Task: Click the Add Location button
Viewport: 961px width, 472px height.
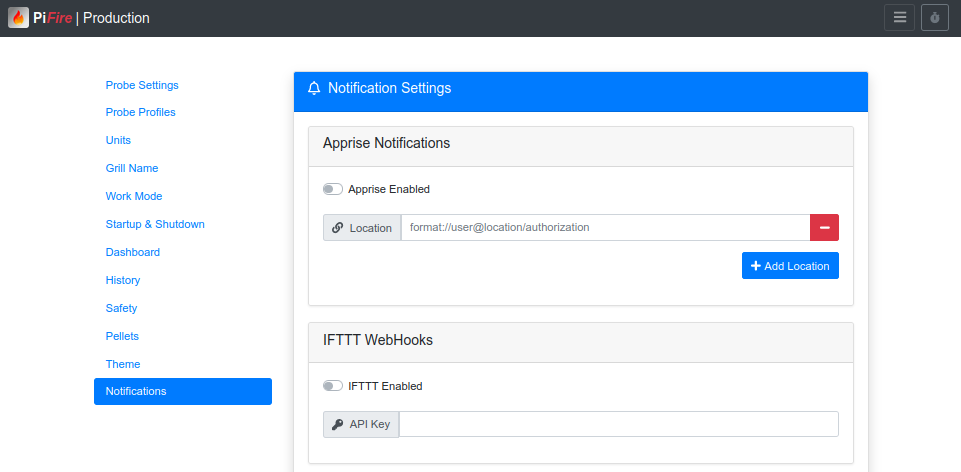Action: pyautogui.click(x=790, y=266)
